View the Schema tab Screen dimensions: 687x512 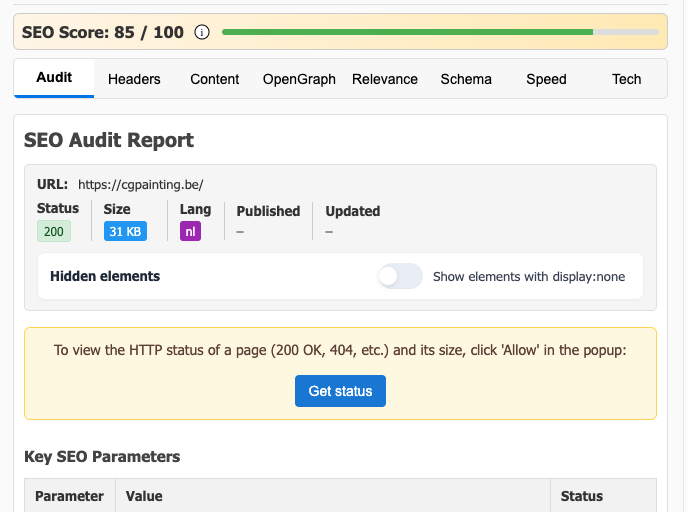466,79
